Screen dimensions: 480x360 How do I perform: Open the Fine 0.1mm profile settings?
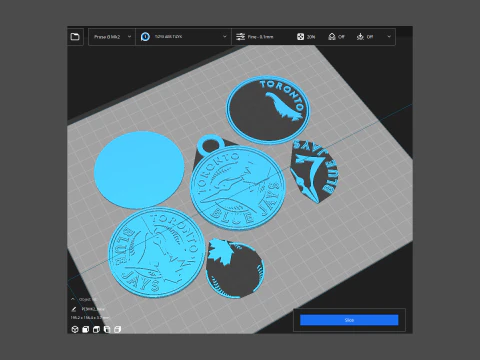(x=254, y=37)
